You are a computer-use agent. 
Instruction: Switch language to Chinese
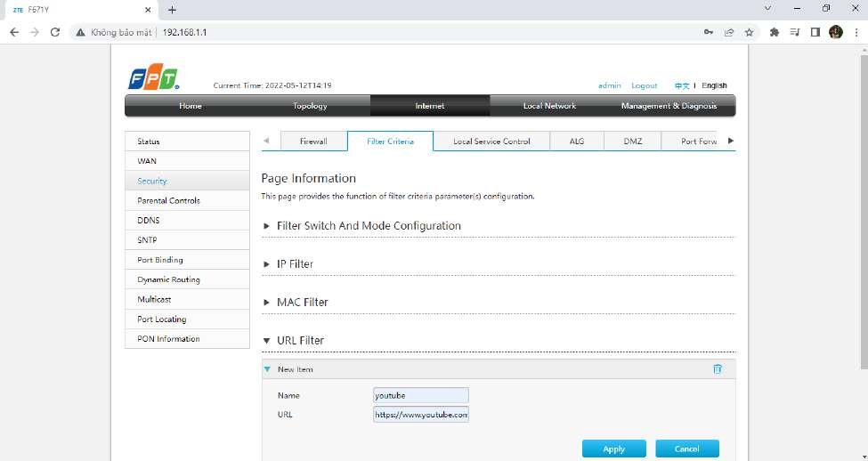pos(682,85)
